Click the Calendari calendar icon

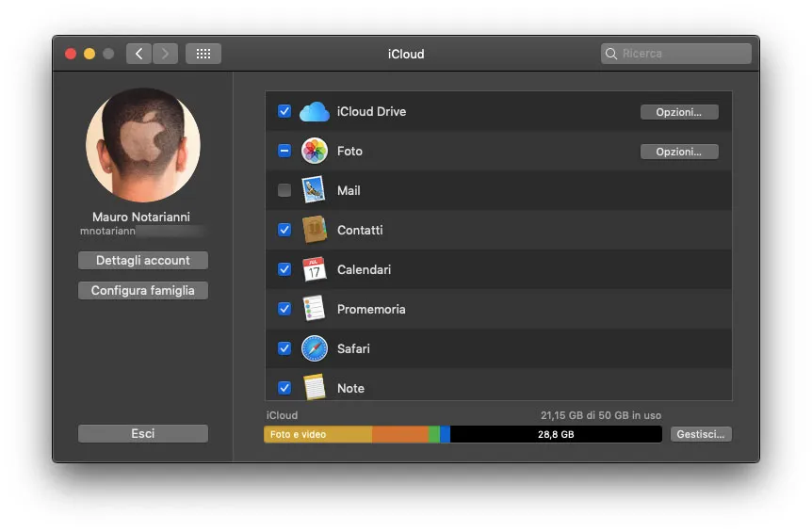314,269
